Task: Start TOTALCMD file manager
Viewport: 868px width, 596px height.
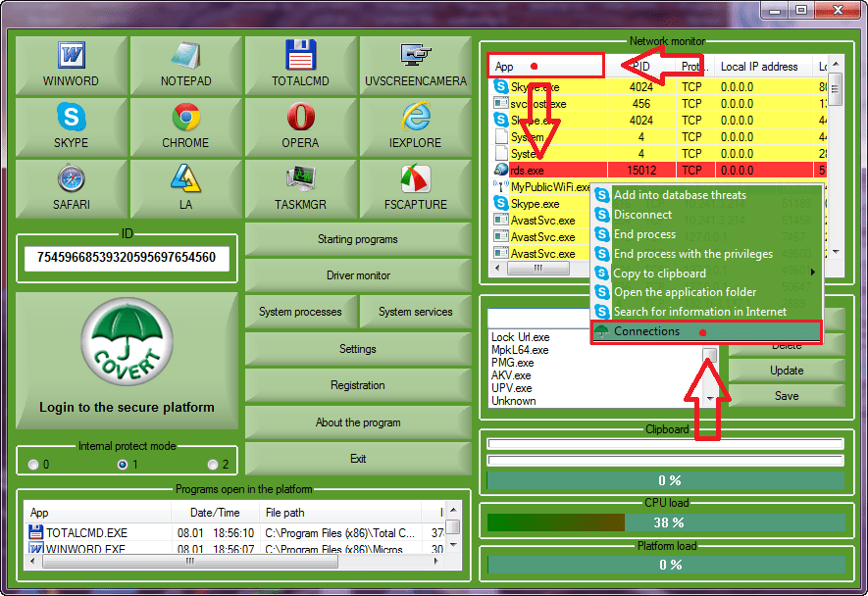Action: coord(300,65)
